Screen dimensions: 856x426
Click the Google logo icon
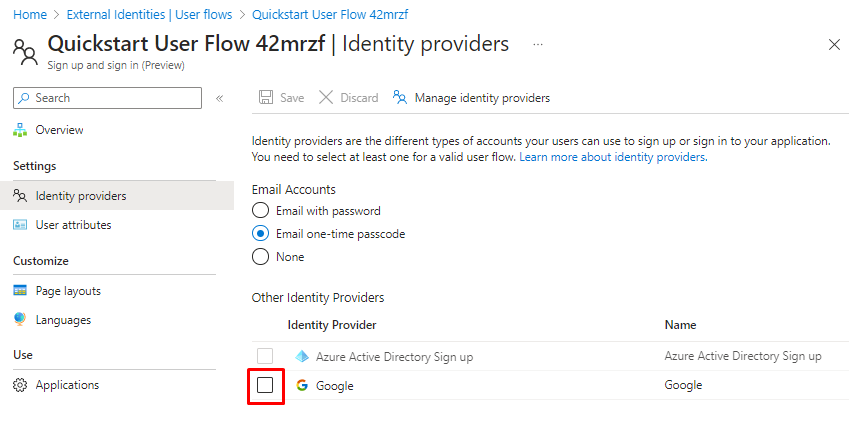click(x=302, y=385)
